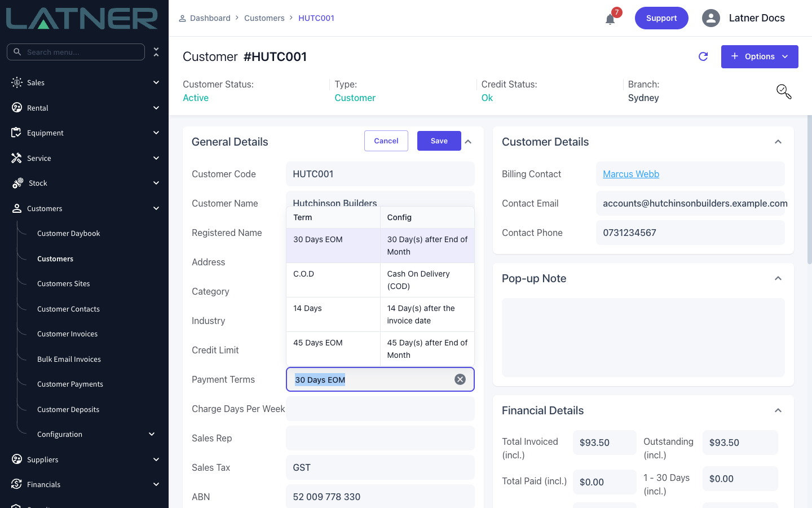Click the Save button
This screenshot has width=812, height=508.
click(x=439, y=141)
